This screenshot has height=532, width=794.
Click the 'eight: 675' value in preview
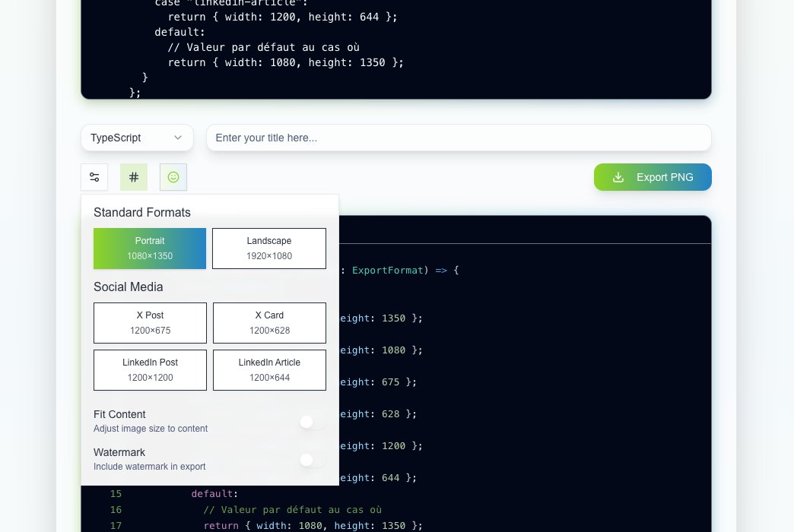370,382
